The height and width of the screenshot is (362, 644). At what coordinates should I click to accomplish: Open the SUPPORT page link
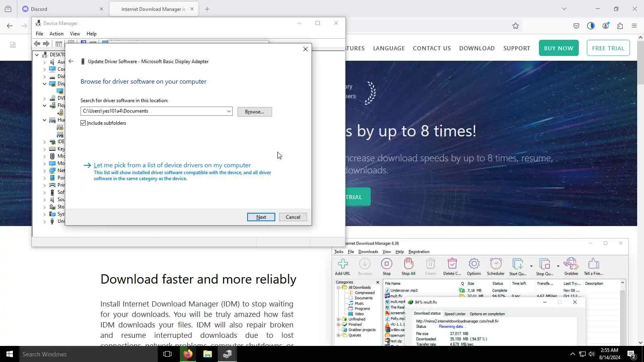point(517,48)
